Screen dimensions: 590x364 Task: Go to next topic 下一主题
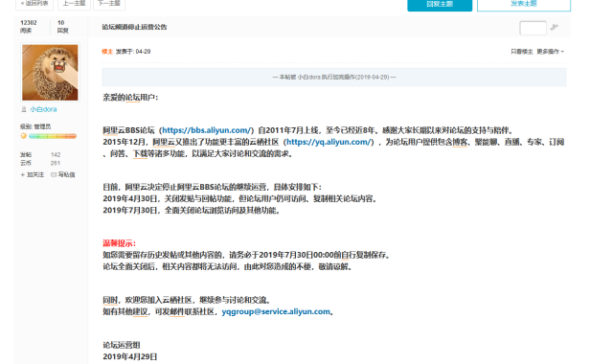click(109, 4)
